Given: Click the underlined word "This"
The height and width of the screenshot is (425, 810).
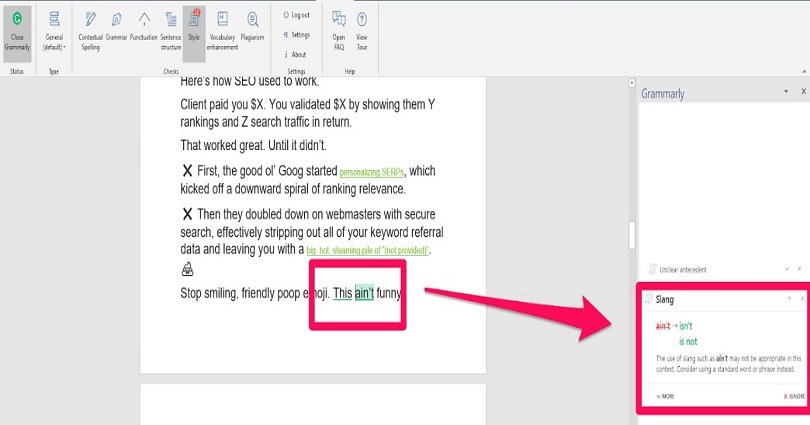Looking at the screenshot, I should click(342, 293).
